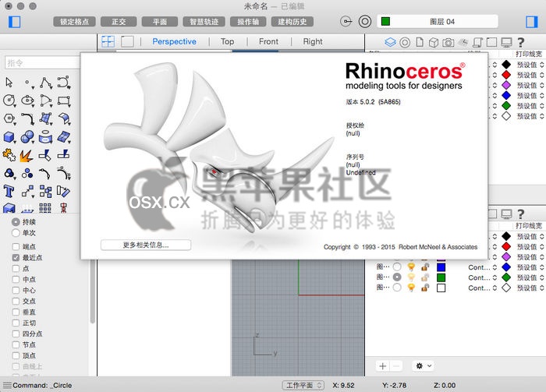Image resolution: width=546 pixels, height=392 pixels.
Task: Switch to the Top viewport tab
Action: [228, 41]
